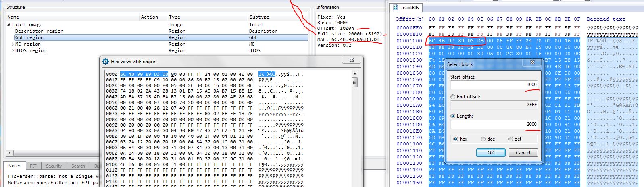
Task: Switch to the Parser tab
Action: [x=14, y=166]
